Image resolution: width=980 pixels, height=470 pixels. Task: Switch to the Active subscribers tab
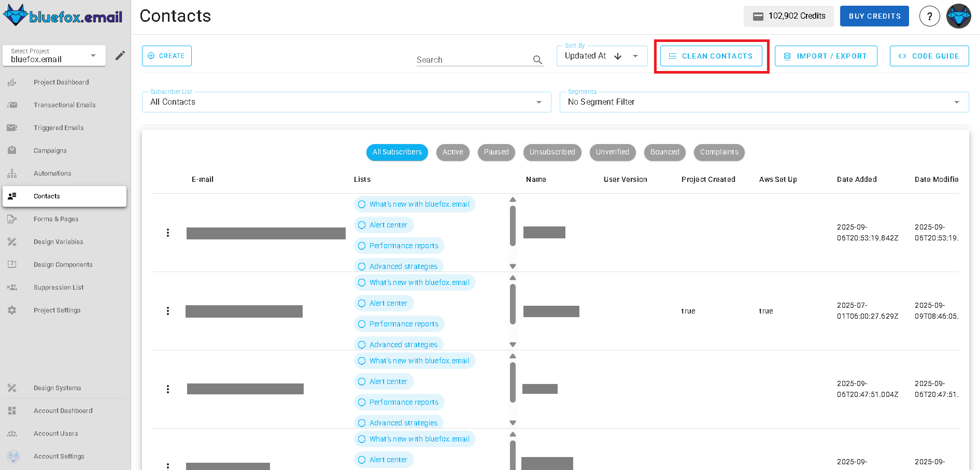(452, 152)
